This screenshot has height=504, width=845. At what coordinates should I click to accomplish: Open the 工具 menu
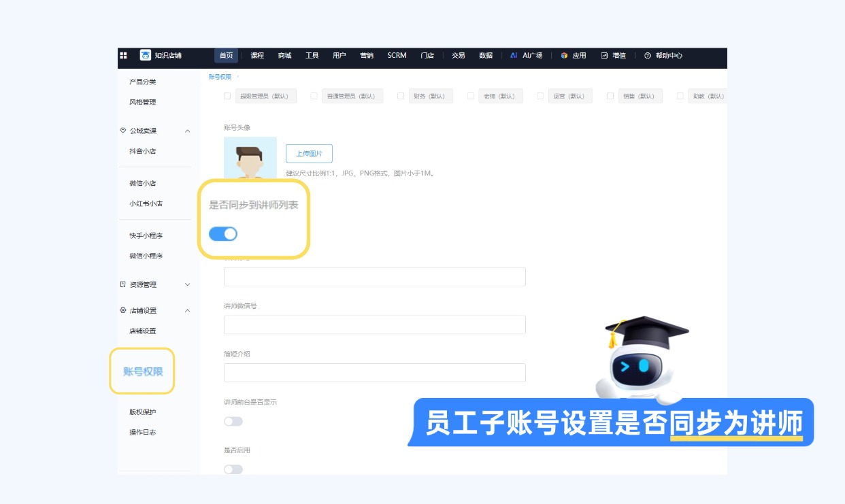point(312,56)
